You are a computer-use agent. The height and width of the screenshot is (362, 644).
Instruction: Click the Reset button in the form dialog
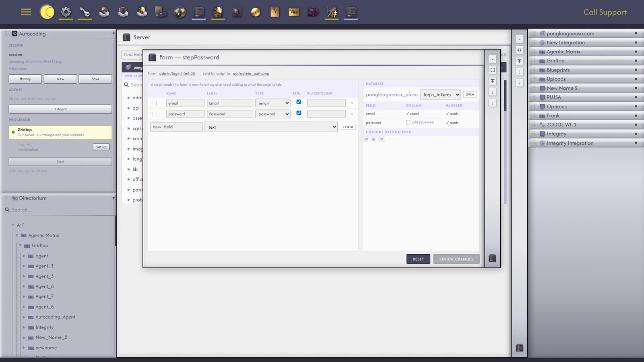pos(418,259)
